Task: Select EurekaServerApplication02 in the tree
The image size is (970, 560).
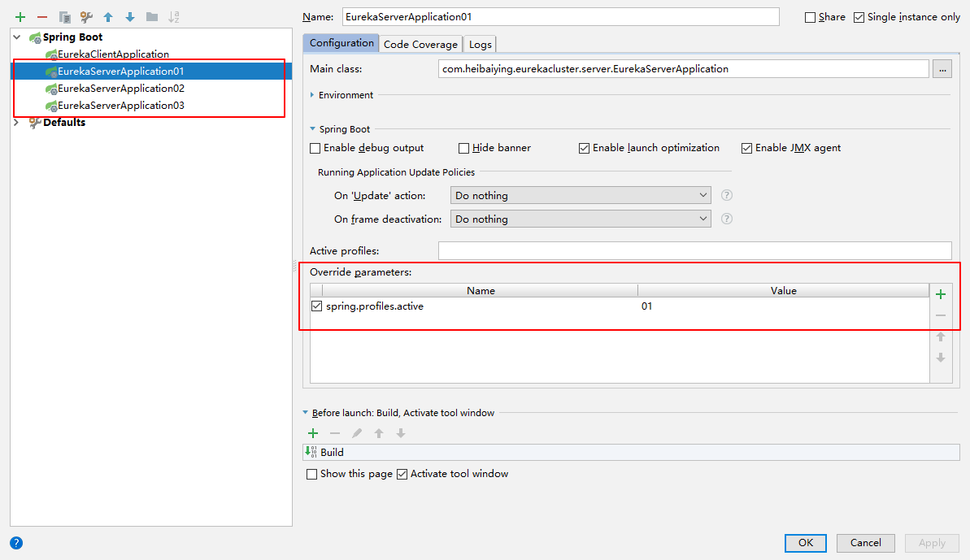Action: [120, 89]
